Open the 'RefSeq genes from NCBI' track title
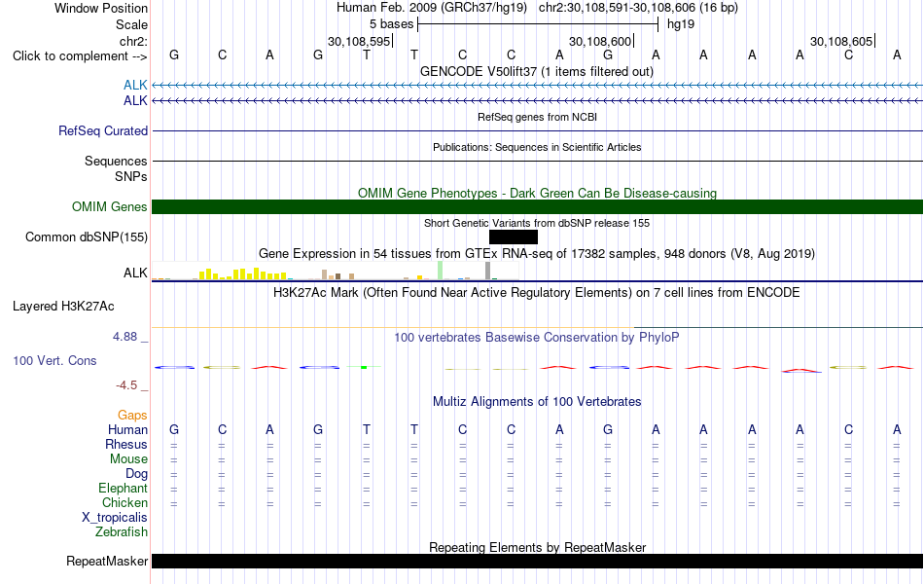Viewport: 924px width, 584px height. click(x=537, y=117)
